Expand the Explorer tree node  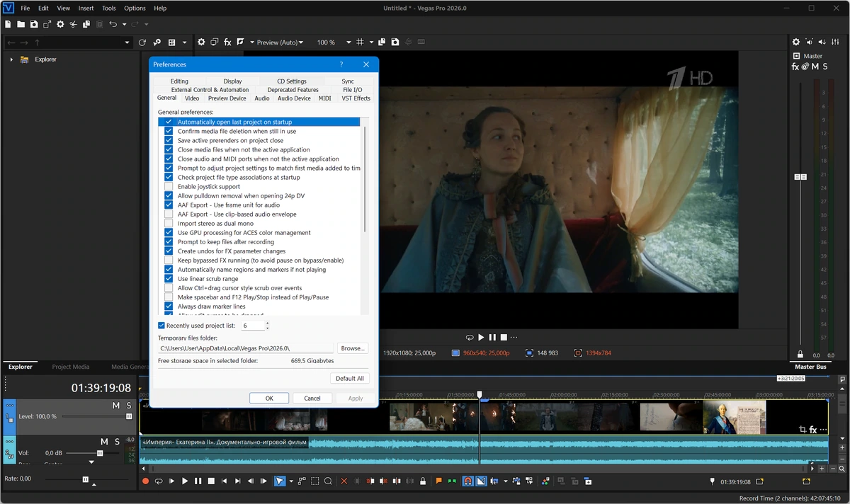click(x=11, y=59)
